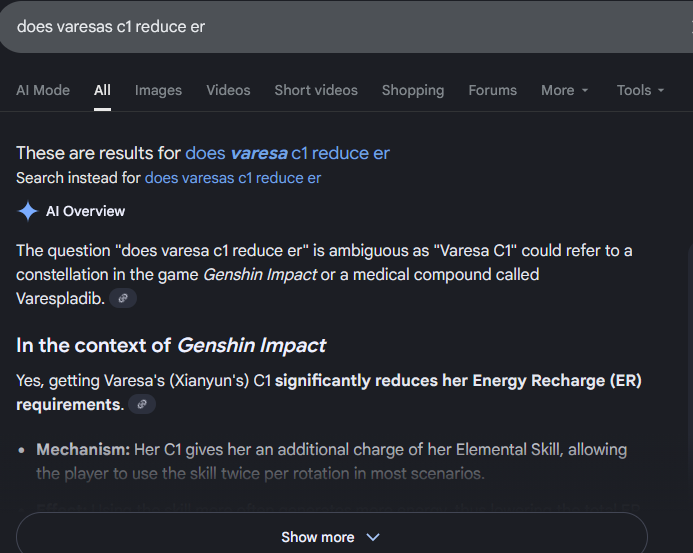Click corrected query link 'does varesa c1 reduce er'

click(287, 153)
